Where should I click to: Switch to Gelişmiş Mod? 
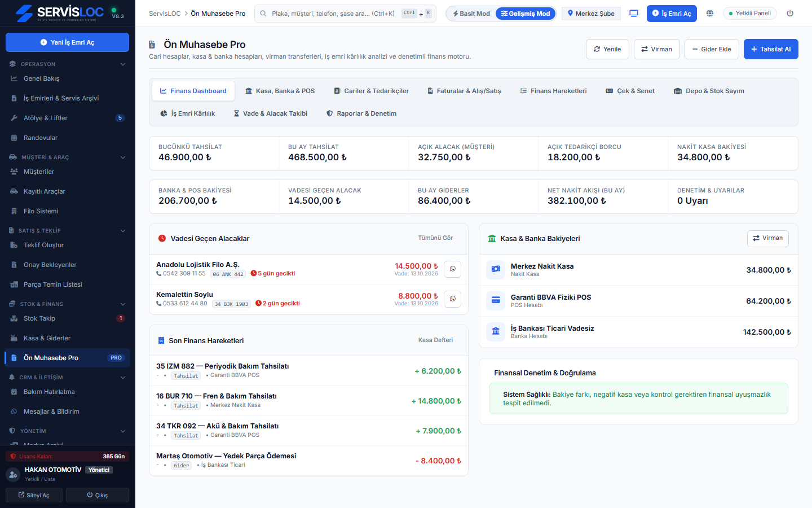[x=526, y=14]
